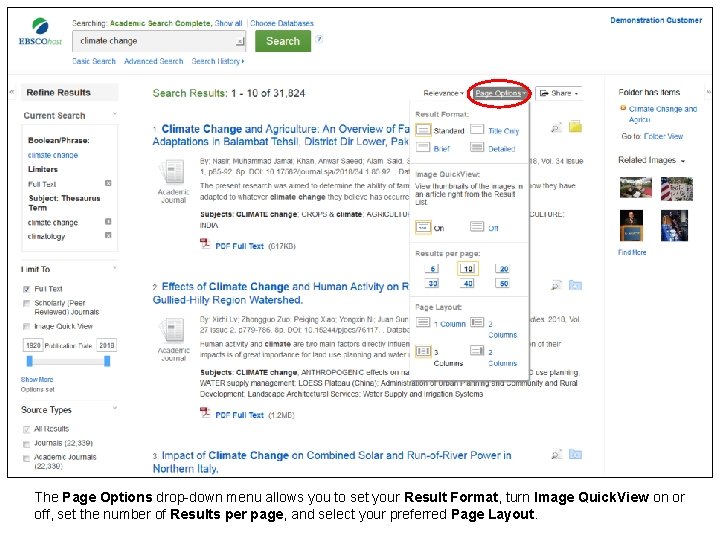Select Detailed result format icon
This screenshot has width=720, height=540.
(477, 147)
